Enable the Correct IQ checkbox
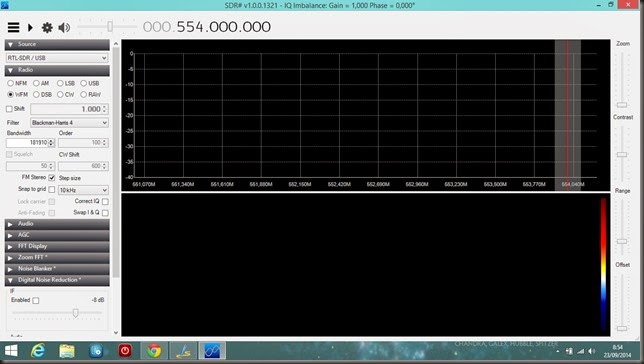The image size is (644, 364). click(105, 201)
